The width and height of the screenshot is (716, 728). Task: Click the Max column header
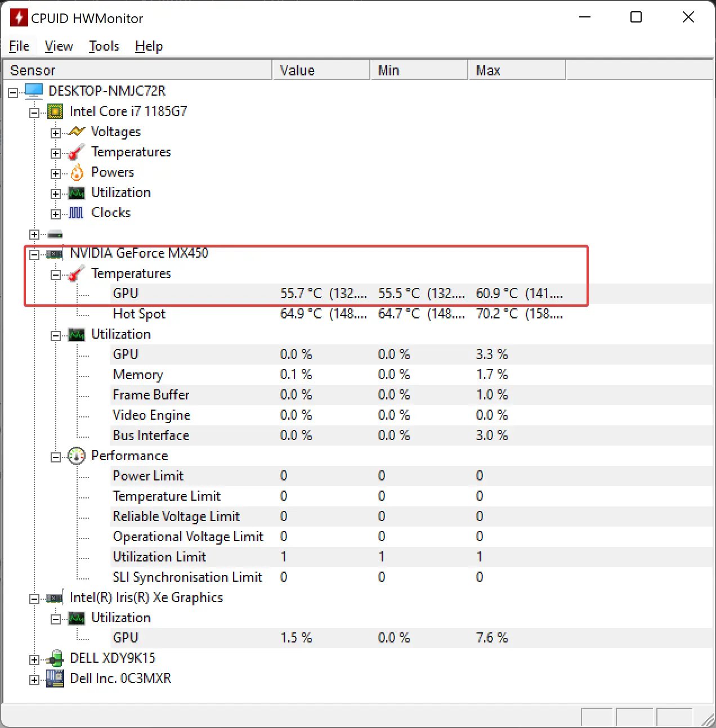pos(517,70)
